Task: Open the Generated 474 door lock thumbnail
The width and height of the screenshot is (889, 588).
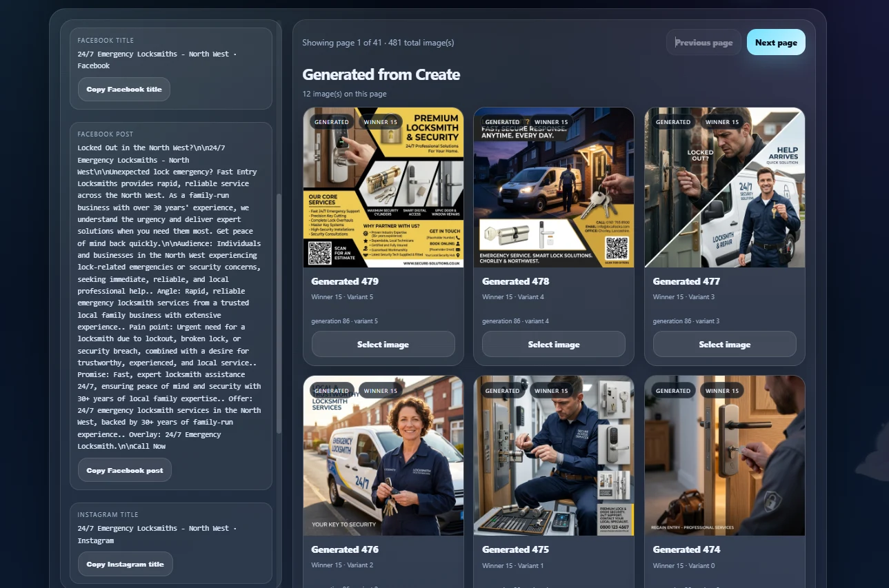Action: [725, 456]
